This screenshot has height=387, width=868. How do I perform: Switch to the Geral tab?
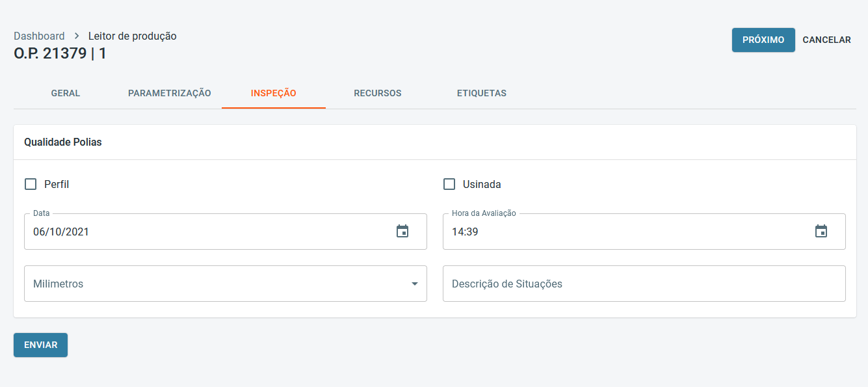(66, 93)
